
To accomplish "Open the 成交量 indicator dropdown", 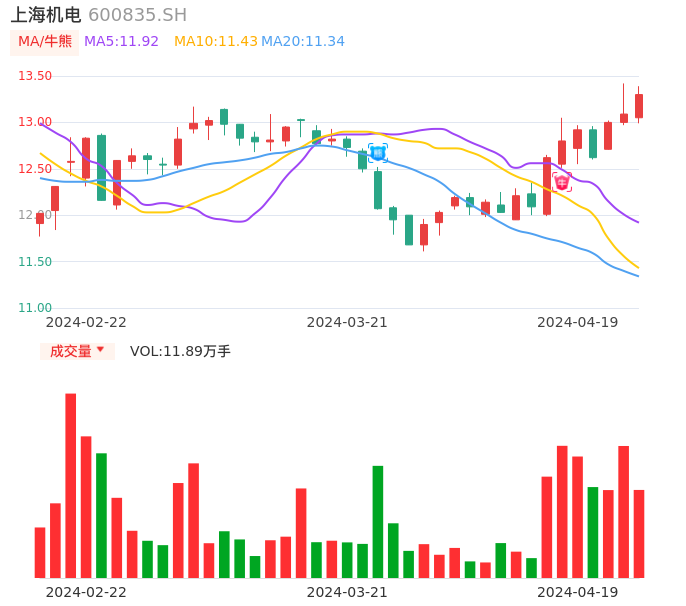I will tap(77, 351).
